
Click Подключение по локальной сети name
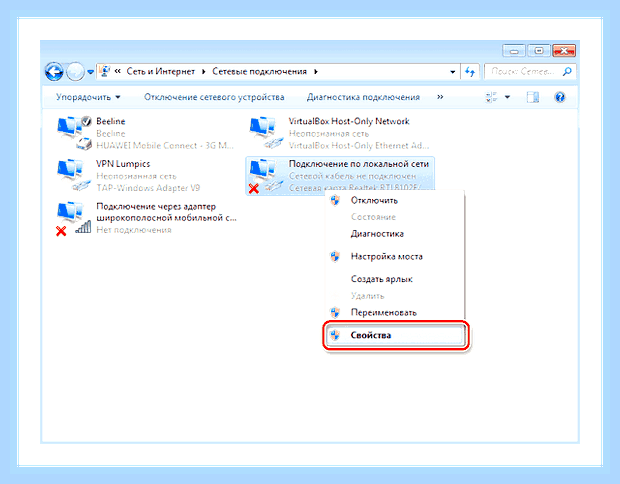(359, 164)
